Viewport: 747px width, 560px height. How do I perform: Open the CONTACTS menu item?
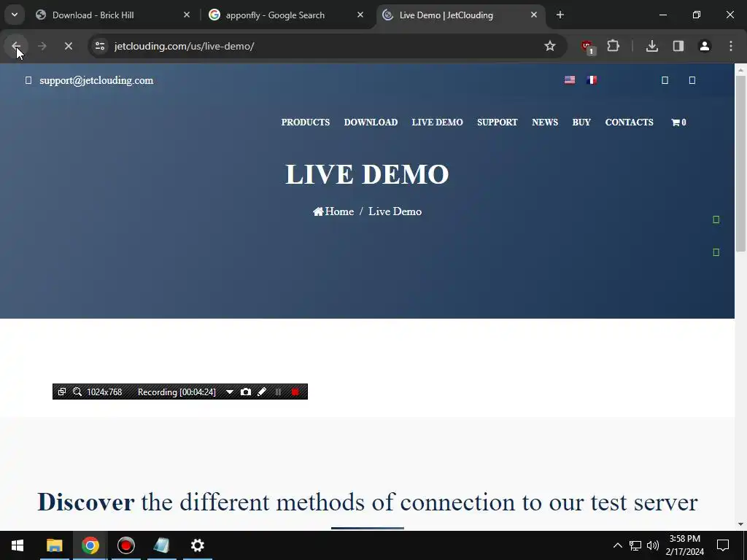click(629, 122)
